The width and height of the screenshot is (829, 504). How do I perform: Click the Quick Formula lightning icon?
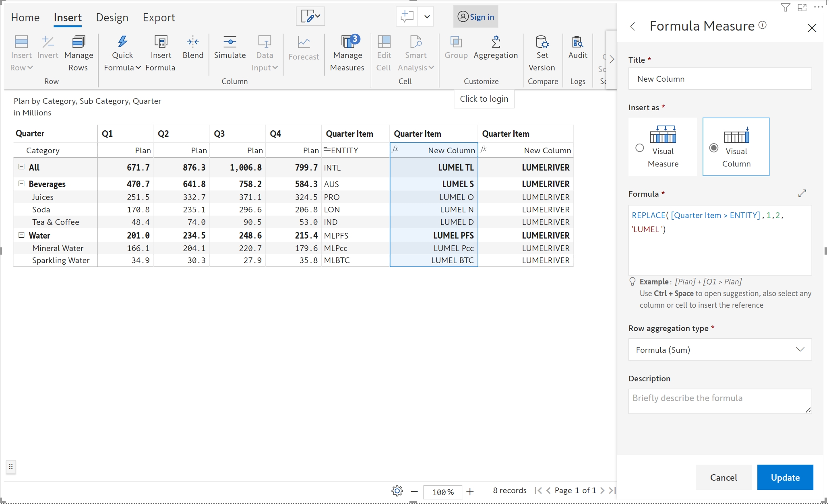122,42
